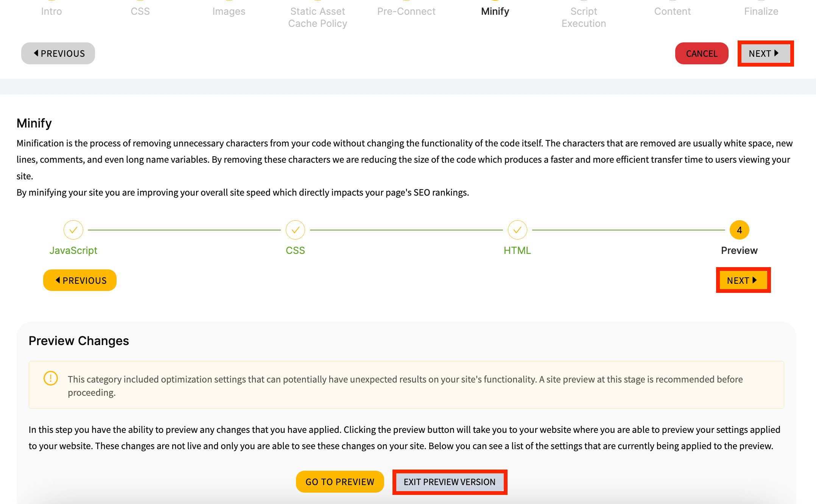
Task: Click the JavaScript step checkmark icon
Action: pyautogui.click(x=73, y=230)
